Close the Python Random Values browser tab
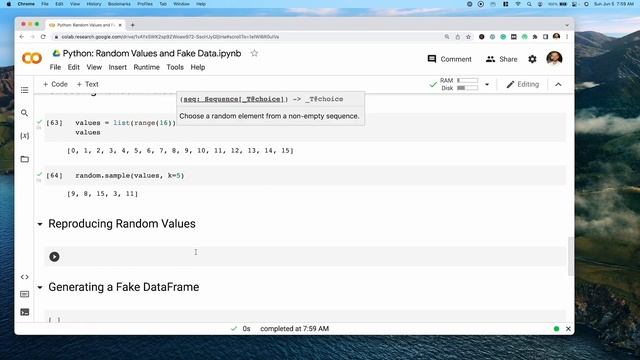Image resolution: width=640 pixels, height=360 pixels. (x=120, y=25)
